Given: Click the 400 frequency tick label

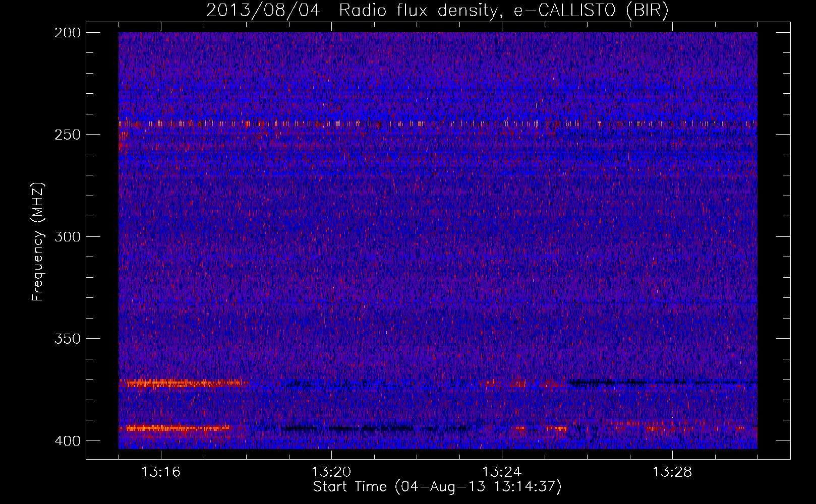Looking at the screenshot, I should click(67, 441).
